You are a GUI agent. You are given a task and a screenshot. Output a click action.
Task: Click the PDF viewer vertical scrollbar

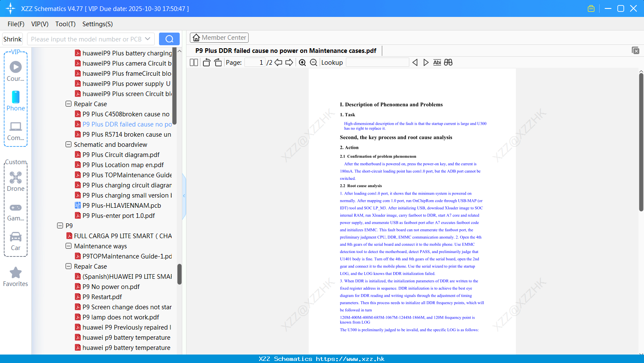pos(641,142)
